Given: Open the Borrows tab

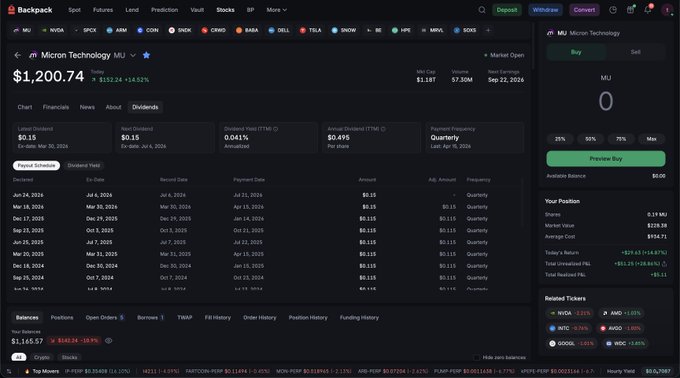Looking at the screenshot, I should [x=150, y=318].
